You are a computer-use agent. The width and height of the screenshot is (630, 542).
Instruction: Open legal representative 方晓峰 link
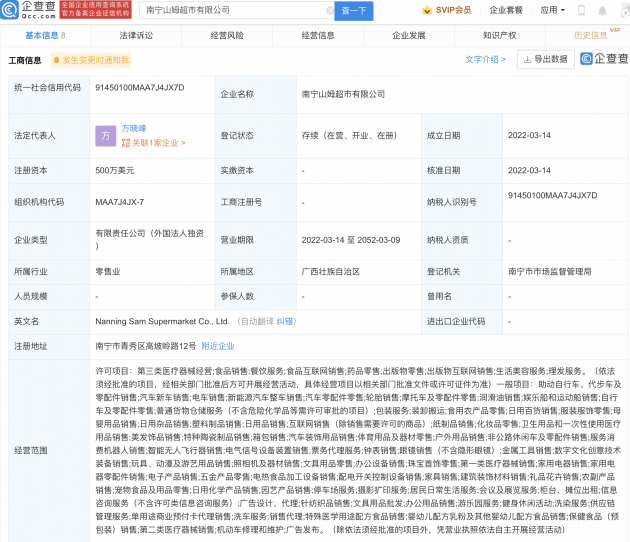134,128
